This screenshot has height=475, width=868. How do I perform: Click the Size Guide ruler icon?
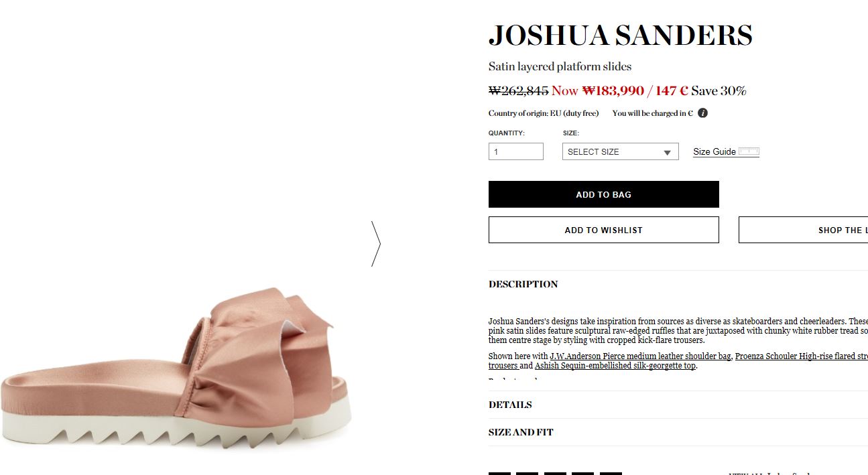tap(749, 151)
